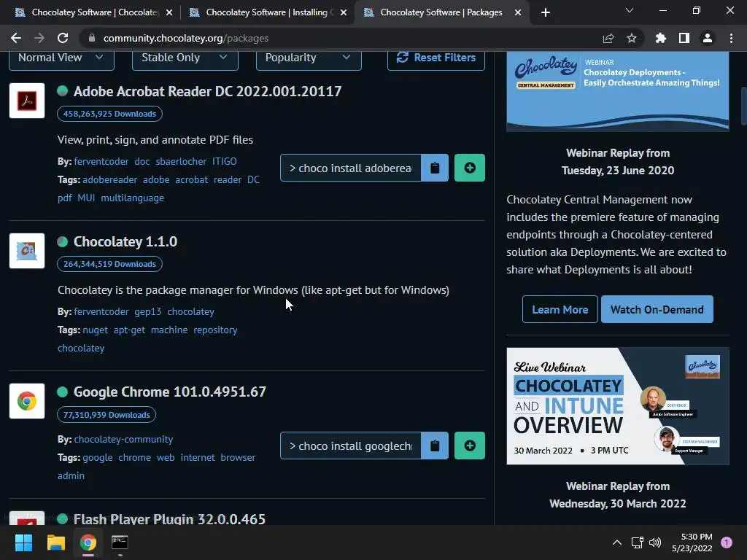This screenshot has width=747, height=560.
Task: Open File Explorer from the taskbar
Action: pos(55,542)
